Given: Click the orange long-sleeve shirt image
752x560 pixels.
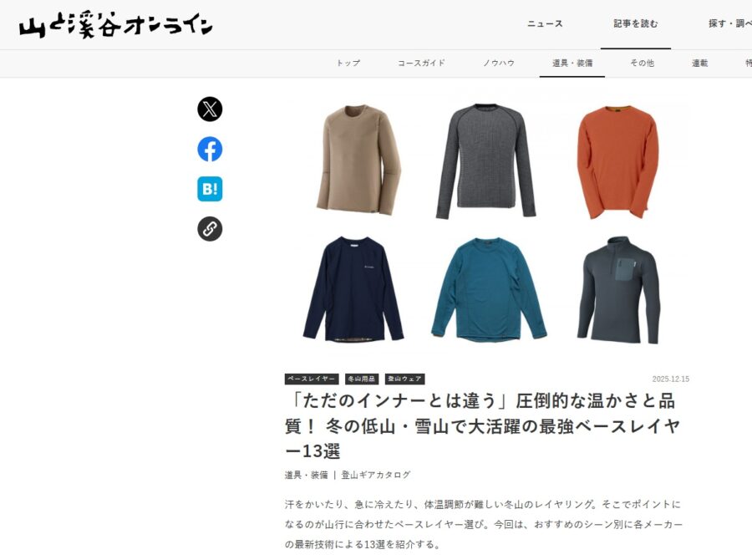Looking at the screenshot, I should (x=617, y=161).
